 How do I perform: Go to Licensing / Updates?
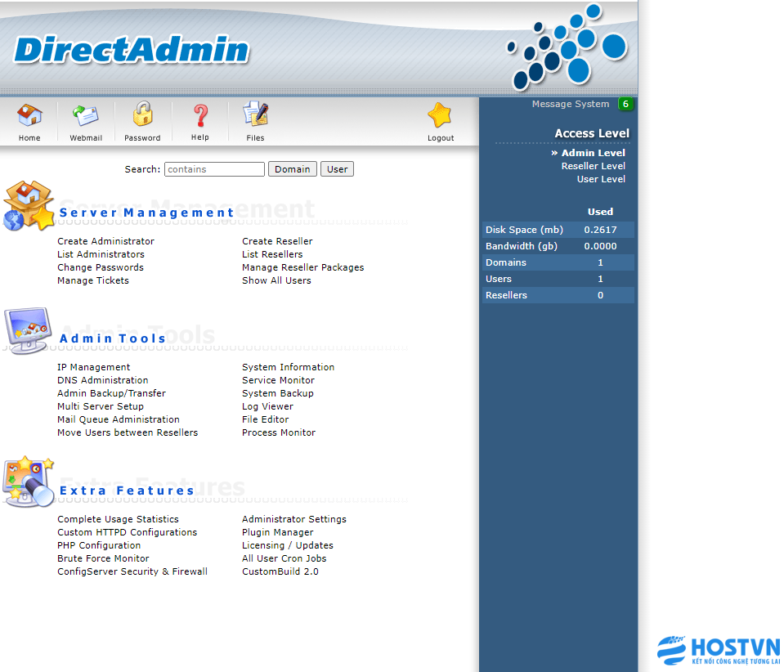tap(288, 545)
